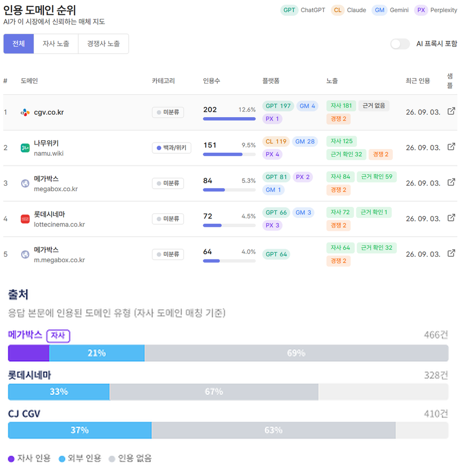Open sample link for lottecinema.co.kr row

(x=451, y=218)
